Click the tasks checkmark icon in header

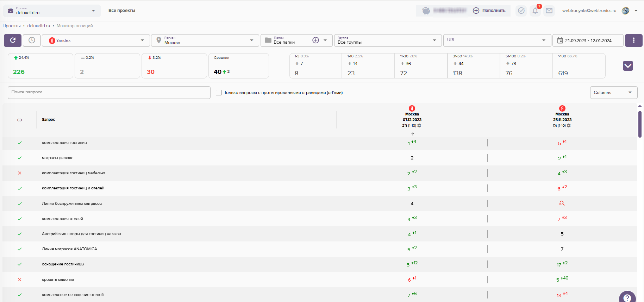pos(521,11)
